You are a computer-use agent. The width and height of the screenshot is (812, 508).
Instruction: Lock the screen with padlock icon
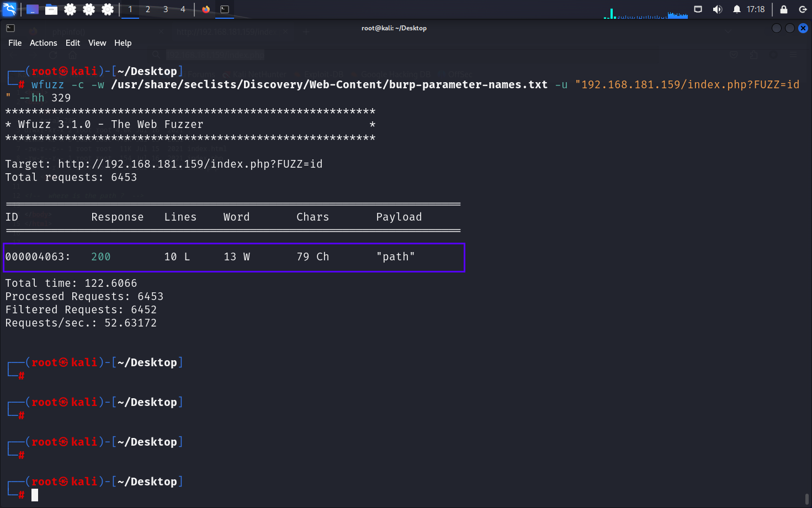[784, 9]
